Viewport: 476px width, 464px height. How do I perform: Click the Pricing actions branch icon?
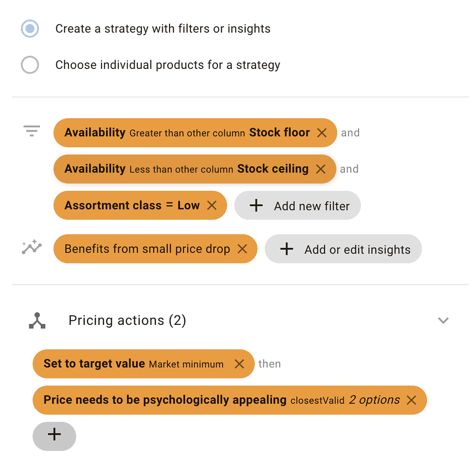click(37, 321)
